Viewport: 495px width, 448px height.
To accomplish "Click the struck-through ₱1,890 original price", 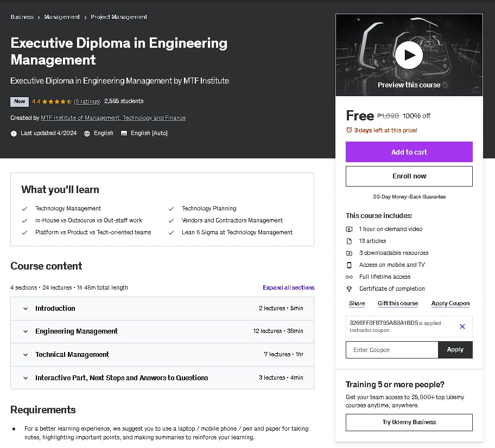I will pyautogui.click(x=388, y=116).
